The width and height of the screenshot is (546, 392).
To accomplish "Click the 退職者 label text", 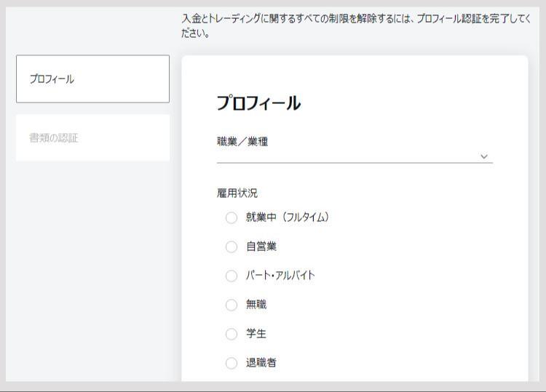I will [x=261, y=363].
